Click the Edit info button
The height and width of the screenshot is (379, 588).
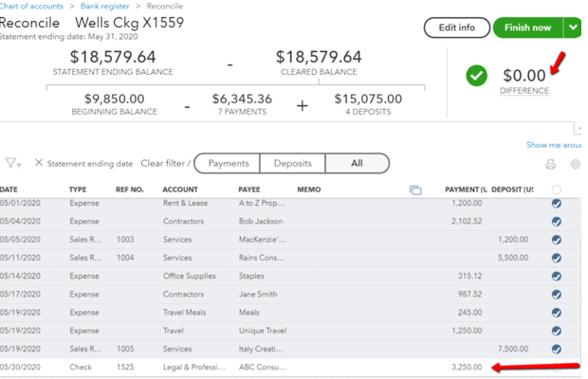[x=457, y=27]
